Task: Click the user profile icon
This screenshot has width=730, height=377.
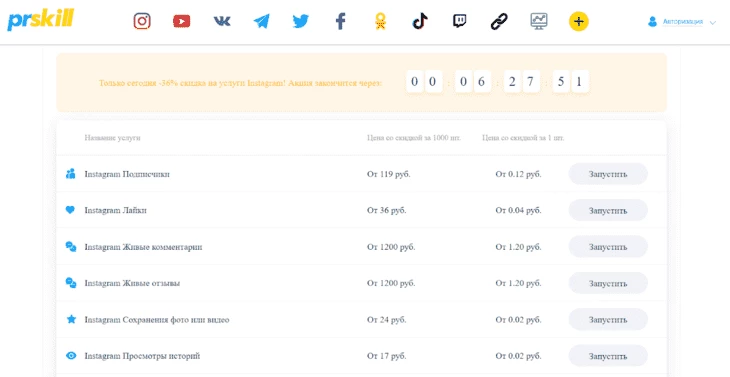Action: (x=652, y=21)
